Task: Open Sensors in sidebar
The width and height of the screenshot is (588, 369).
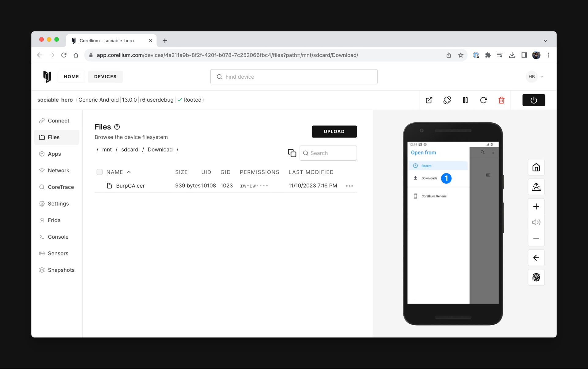Action: pos(57,253)
